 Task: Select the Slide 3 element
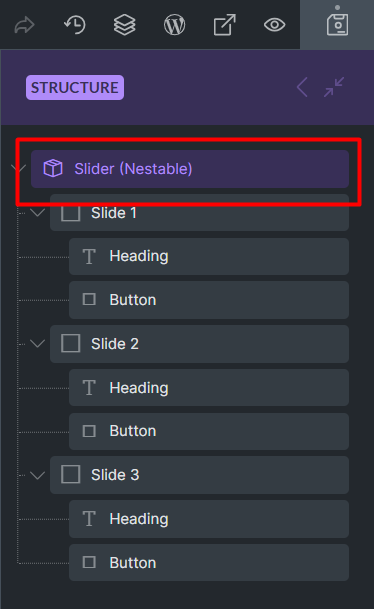tap(199, 475)
